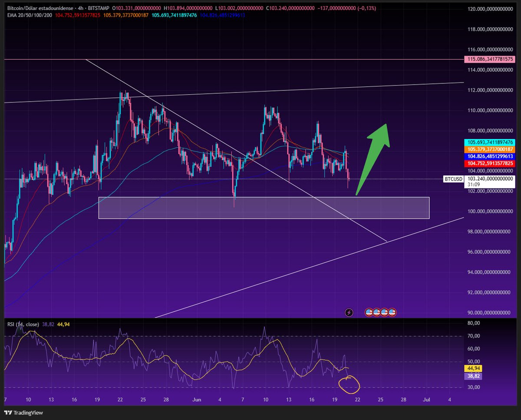The width and height of the screenshot is (521, 420).
Task: Click the orange 105.379,3737000187 label on price axis
Action: click(490, 149)
